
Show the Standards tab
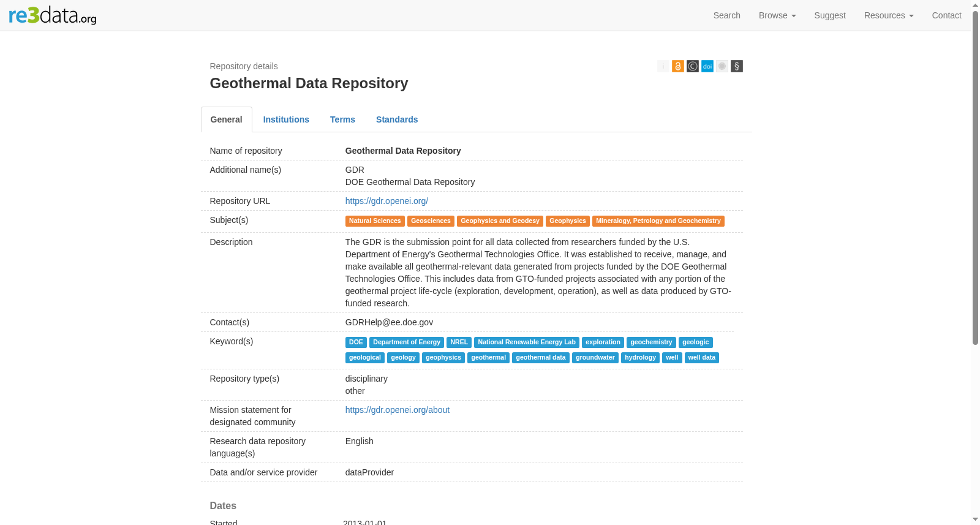pos(397,119)
